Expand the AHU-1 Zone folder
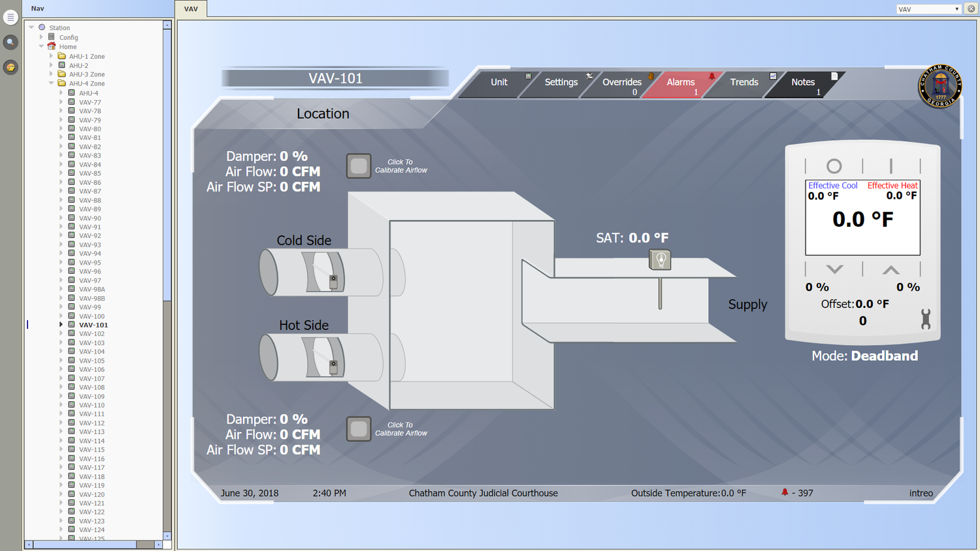The height and width of the screenshot is (551, 980). click(51, 56)
